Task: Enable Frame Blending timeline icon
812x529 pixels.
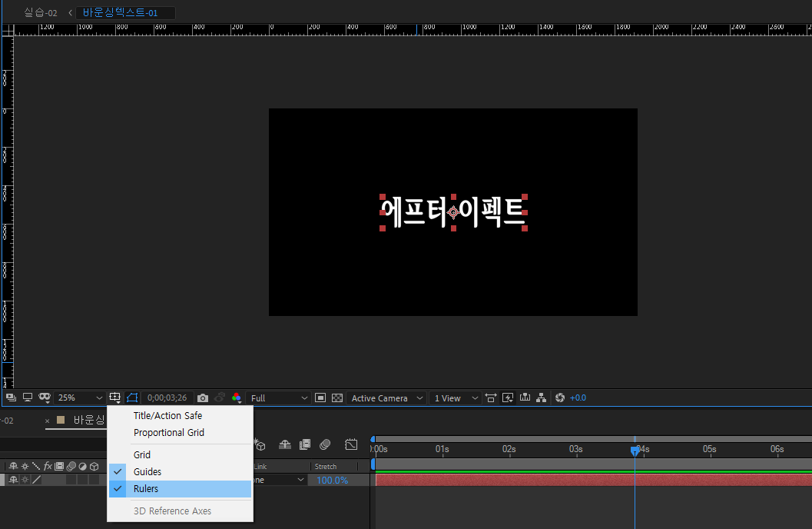Action: [305, 444]
